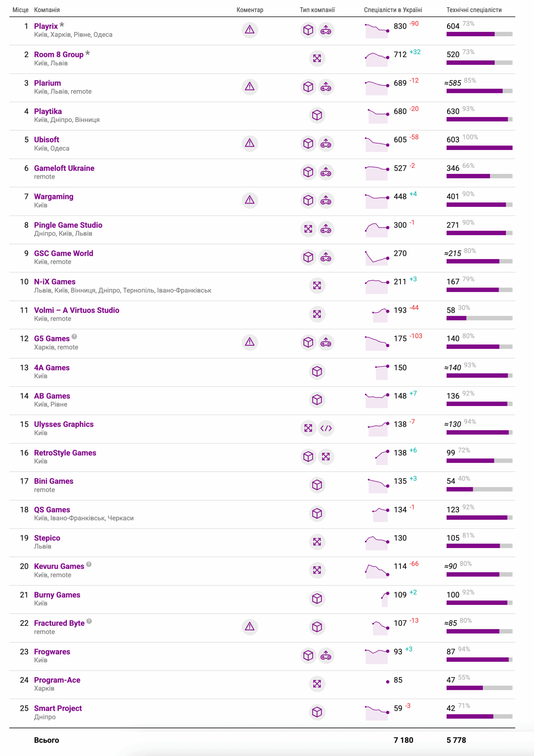Open the Playrix company link
534x756 pixels.
[46, 26]
